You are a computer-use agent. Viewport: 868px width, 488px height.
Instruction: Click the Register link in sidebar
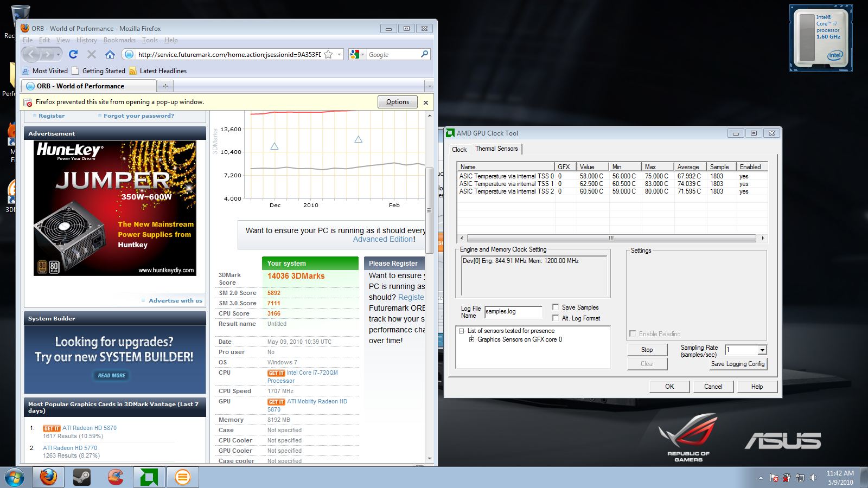(x=52, y=116)
